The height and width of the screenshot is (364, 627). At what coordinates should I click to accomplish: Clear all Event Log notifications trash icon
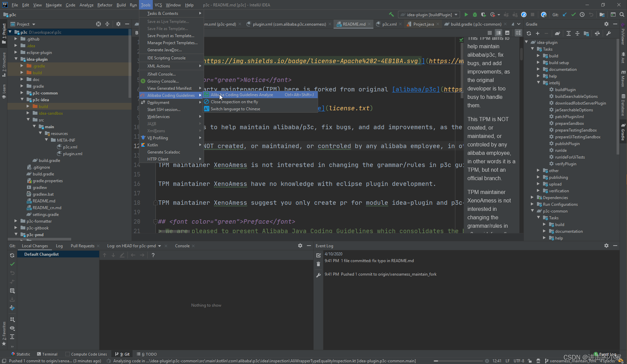click(318, 264)
